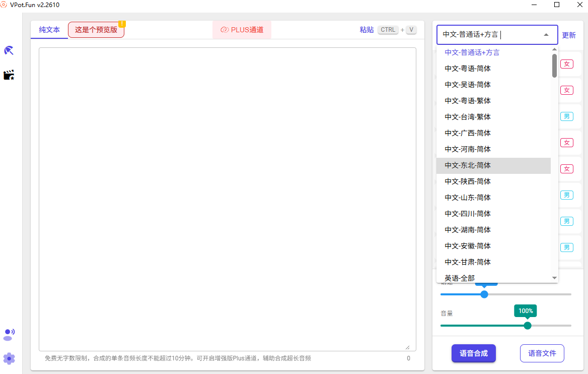This screenshot has width=588, height=374.
Task: Click the orange warning badge on preview tab
Action: click(x=122, y=24)
